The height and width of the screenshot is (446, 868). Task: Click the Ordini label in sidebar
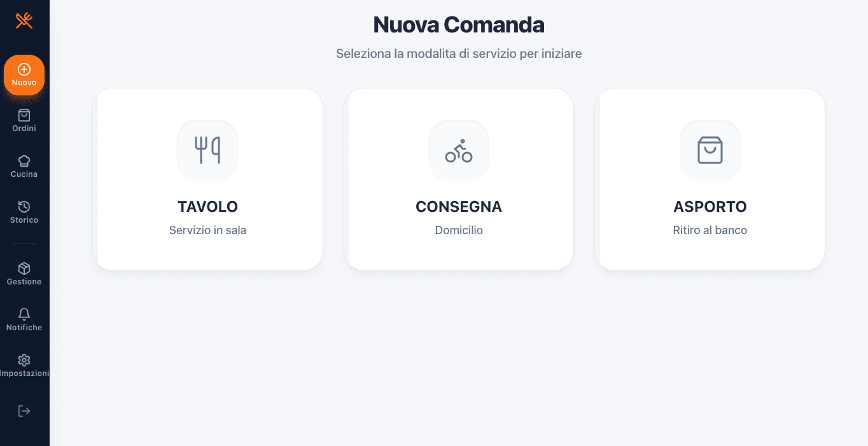(x=24, y=129)
